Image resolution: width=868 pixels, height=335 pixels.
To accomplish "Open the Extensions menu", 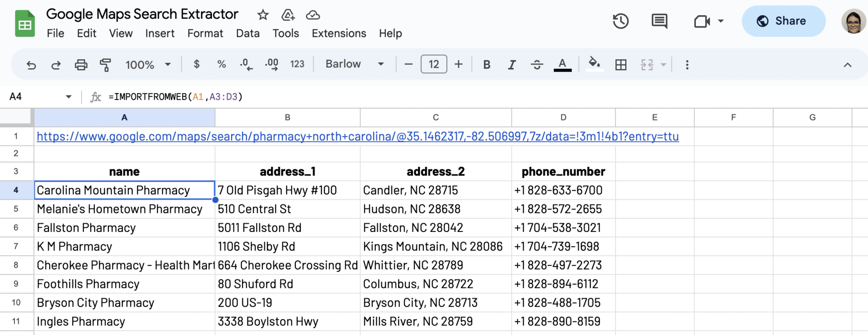I will tap(339, 33).
